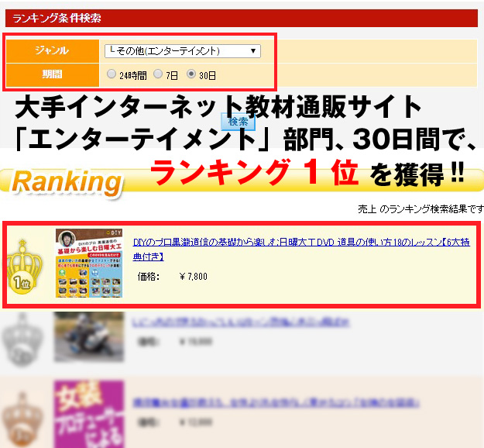Click the gold crown 1位 rank icon
Screen dimensions: 484x448
tap(24, 267)
